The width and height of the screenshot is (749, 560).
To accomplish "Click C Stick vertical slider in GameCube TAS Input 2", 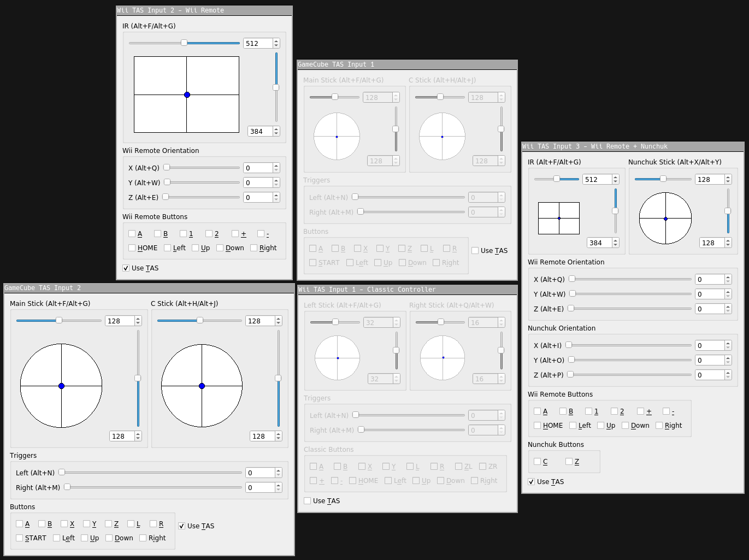I will pos(279,378).
